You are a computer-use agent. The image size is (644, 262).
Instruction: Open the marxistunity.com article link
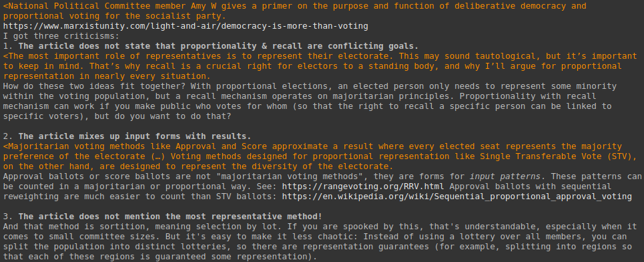[186, 26]
